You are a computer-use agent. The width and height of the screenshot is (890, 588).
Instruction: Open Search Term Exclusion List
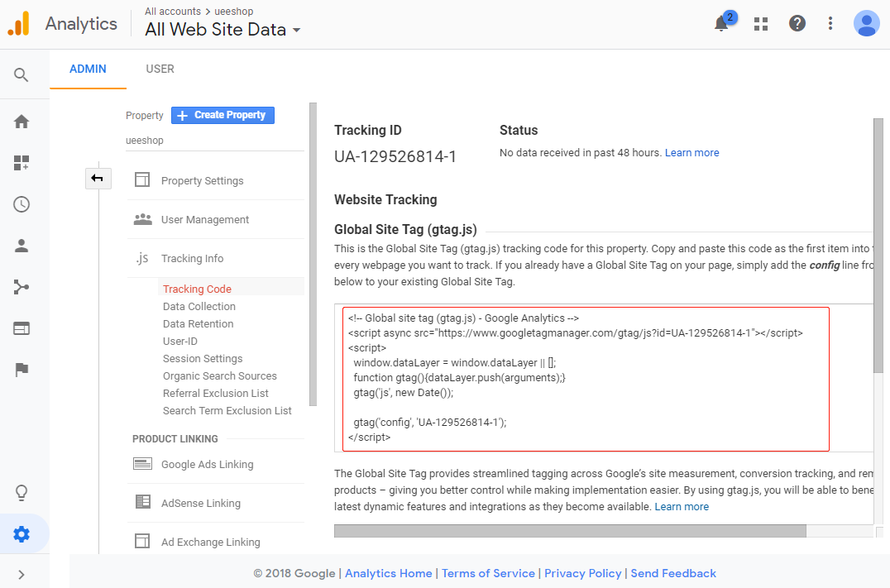pyautogui.click(x=227, y=411)
